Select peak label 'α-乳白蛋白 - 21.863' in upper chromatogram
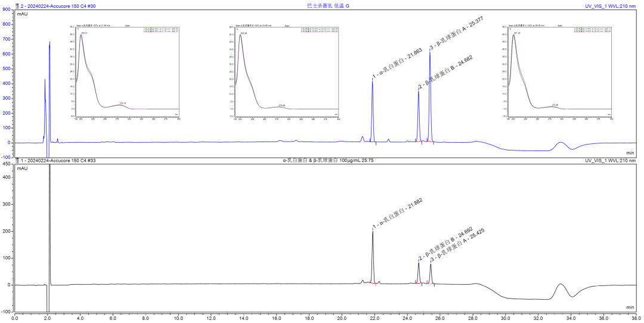Image resolution: width=644 pixels, height=323 pixels. [397, 63]
